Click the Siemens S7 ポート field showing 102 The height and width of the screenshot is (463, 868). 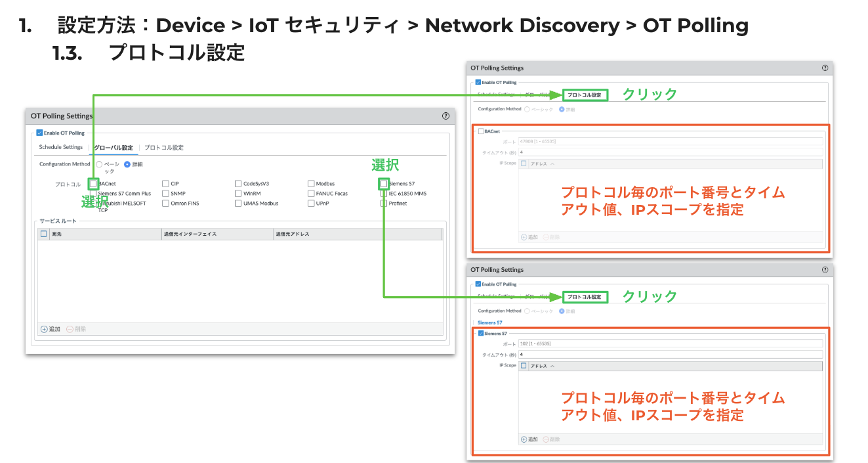point(670,343)
